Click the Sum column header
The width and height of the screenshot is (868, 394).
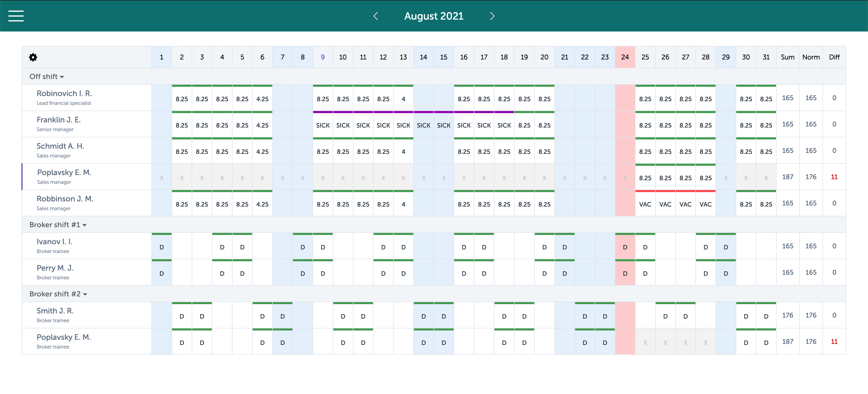[x=787, y=57]
